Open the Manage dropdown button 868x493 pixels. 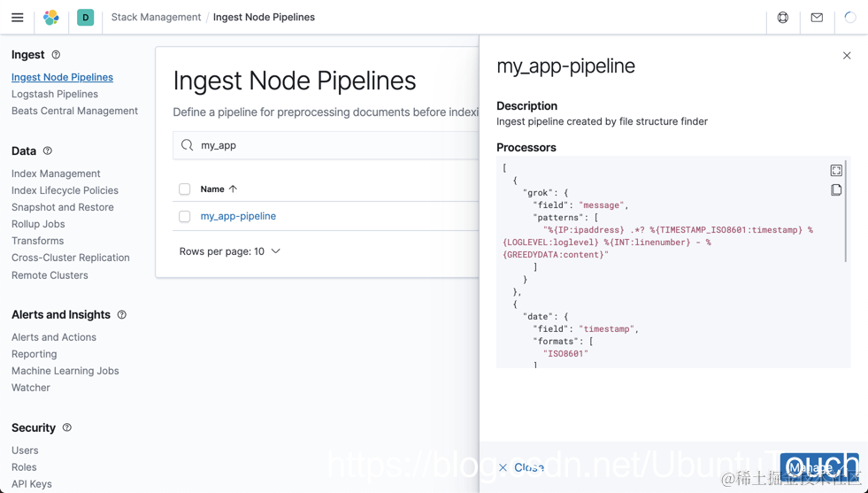(819, 467)
